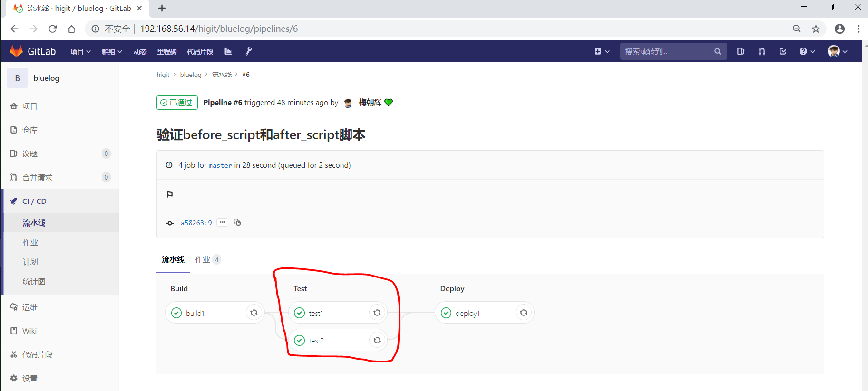Retry the deploy1 job
Image resolution: width=868 pixels, height=391 pixels.
[523, 313]
